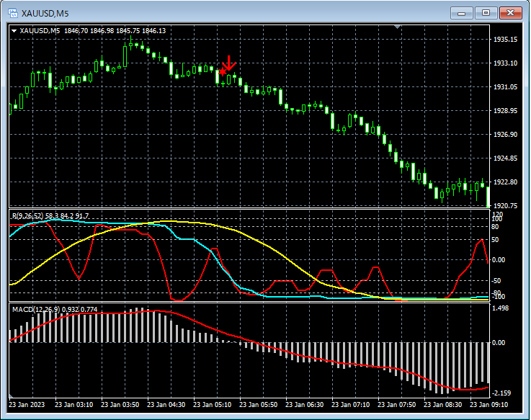Minimize the XAUUSD,M5 chart window
Viewport: 531px width, 420px height.
[x=462, y=13]
